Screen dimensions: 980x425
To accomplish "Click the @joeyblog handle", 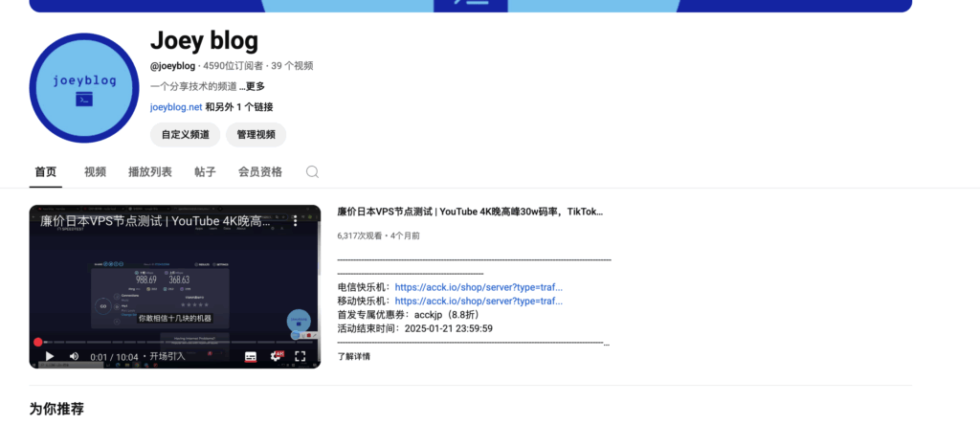I will click(x=172, y=66).
